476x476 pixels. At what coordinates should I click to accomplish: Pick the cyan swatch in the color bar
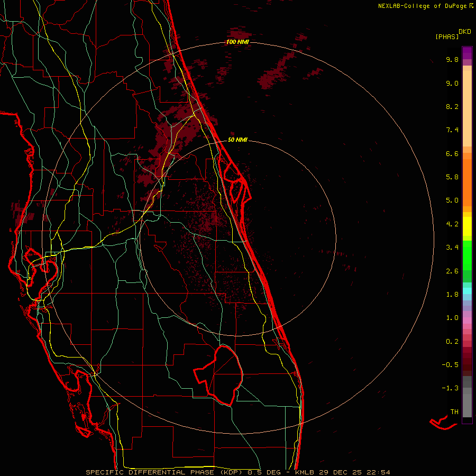coord(467,291)
